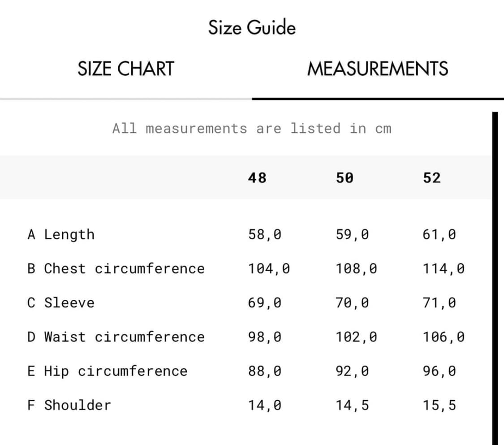Click the vertical scrollbar on the right
504x445 pixels.
(495, 278)
